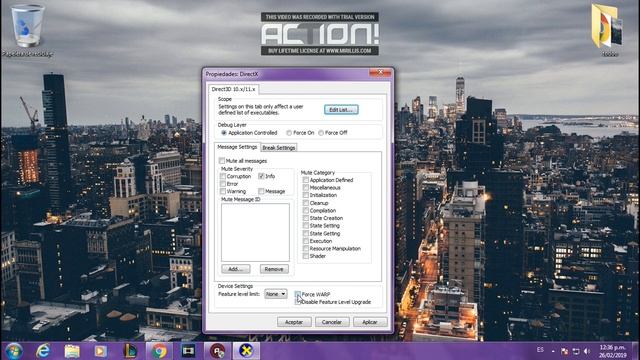Click the Aplicar button

[x=370, y=322]
